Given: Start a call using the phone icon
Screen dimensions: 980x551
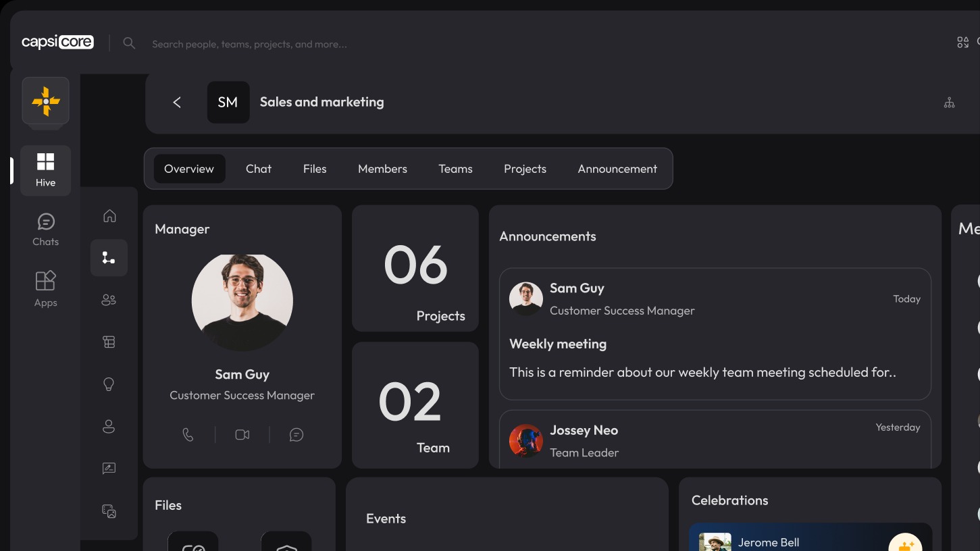Looking at the screenshot, I should 188,434.
